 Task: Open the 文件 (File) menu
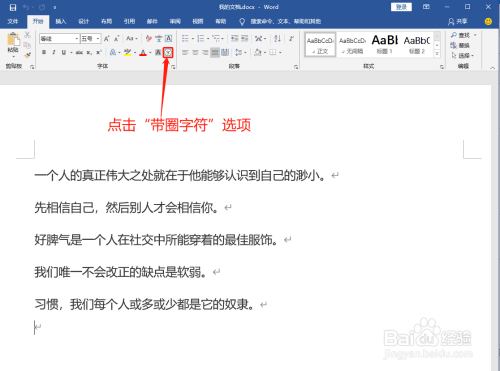13,22
